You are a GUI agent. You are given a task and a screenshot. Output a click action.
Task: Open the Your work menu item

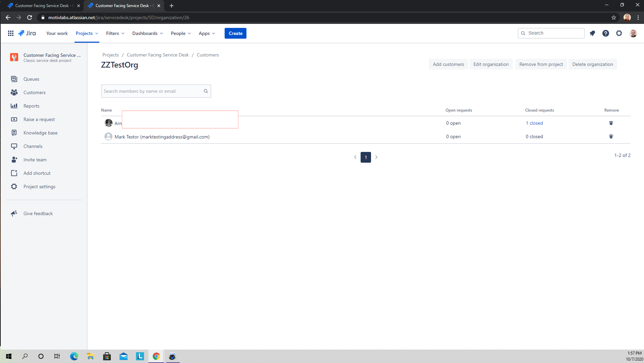(x=57, y=33)
